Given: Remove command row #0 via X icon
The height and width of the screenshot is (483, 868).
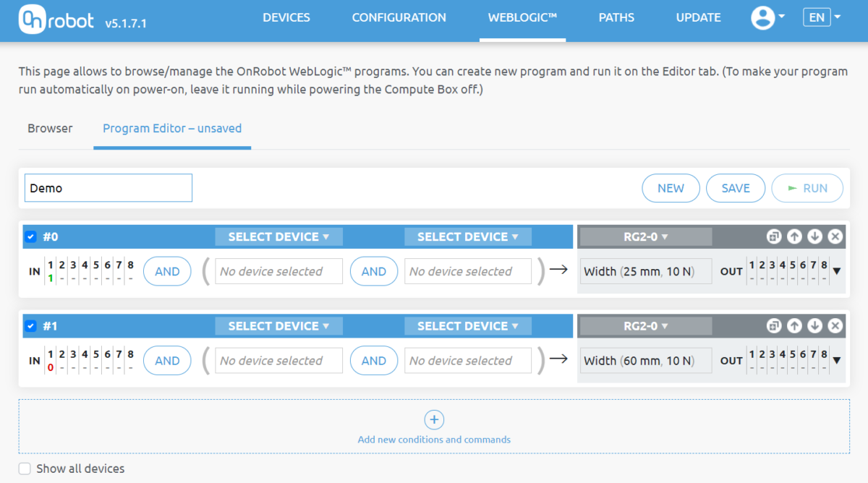Looking at the screenshot, I should tap(835, 236).
